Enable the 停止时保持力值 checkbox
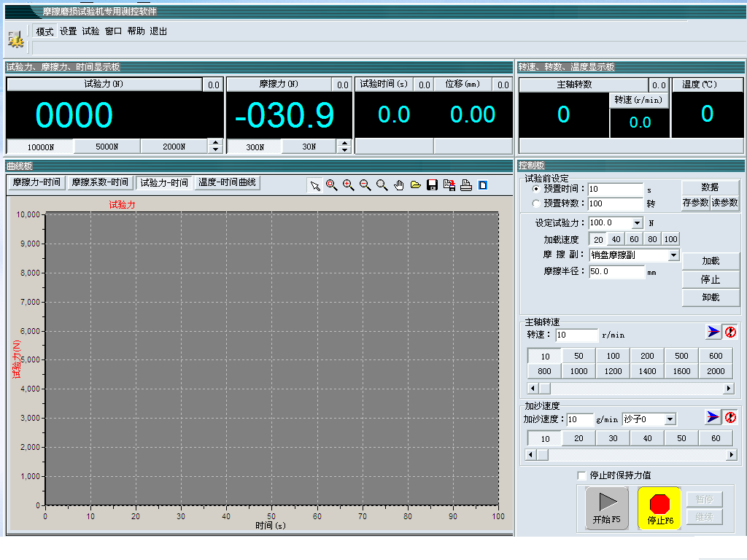This screenshot has height=560, width=747. (x=581, y=475)
